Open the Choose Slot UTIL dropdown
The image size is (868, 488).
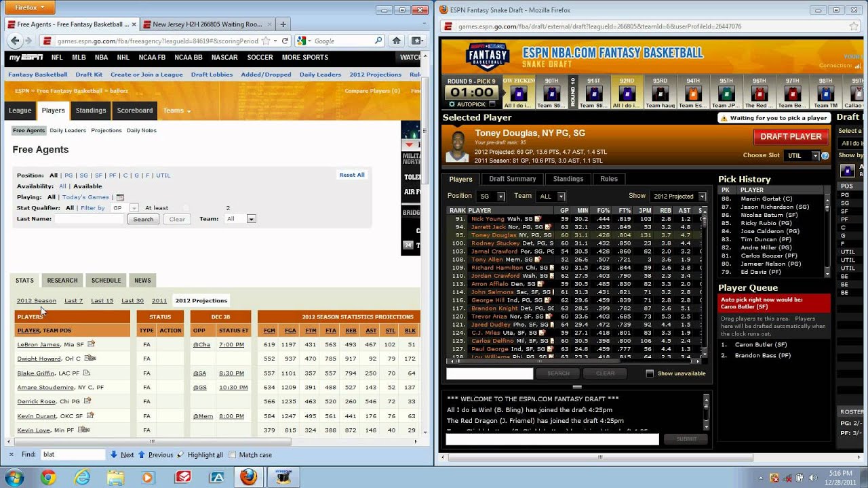(802, 156)
